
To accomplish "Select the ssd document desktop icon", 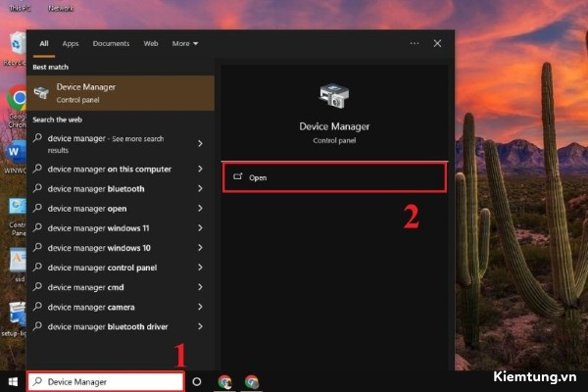I will coord(18,265).
